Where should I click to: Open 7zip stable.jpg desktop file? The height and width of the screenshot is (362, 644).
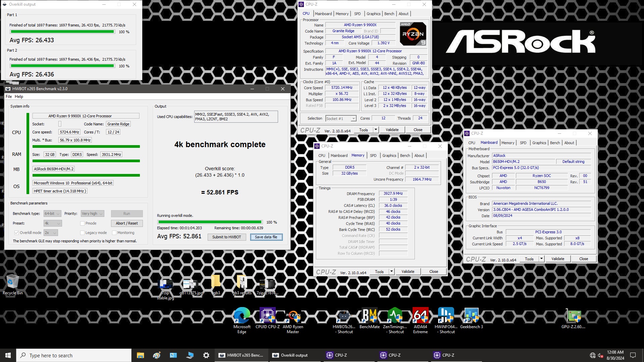click(x=165, y=289)
